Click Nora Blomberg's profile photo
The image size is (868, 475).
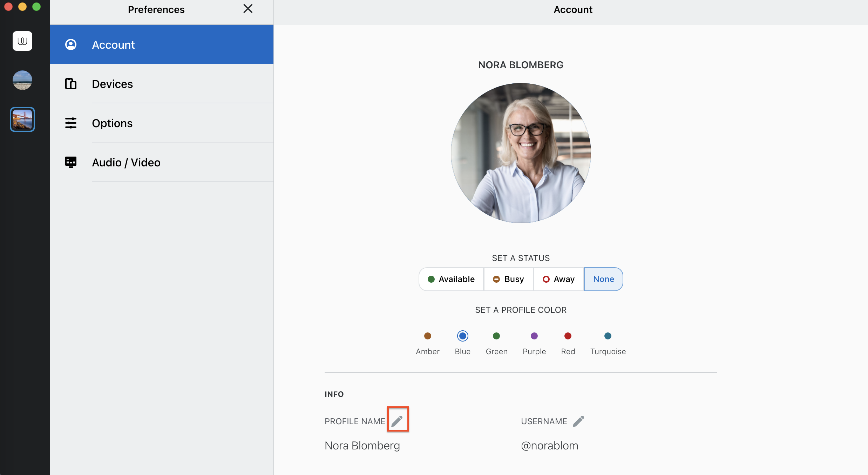521,153
